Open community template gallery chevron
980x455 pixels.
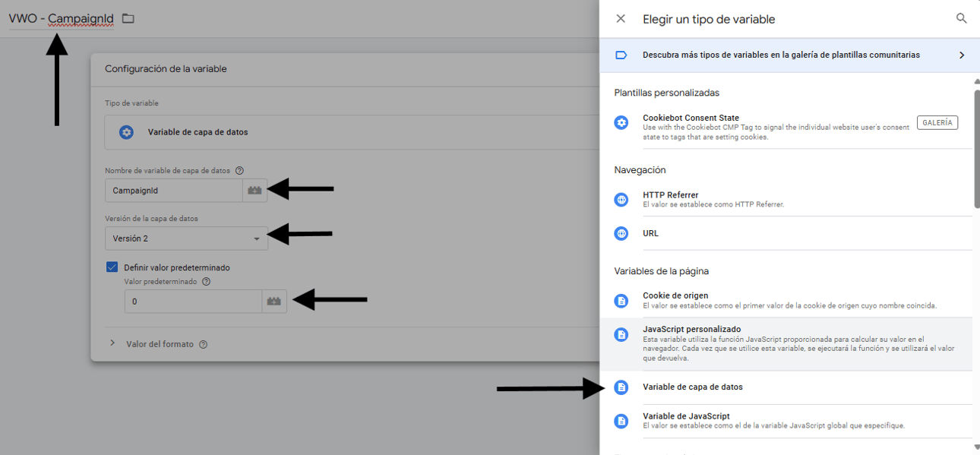coord(961,55)
